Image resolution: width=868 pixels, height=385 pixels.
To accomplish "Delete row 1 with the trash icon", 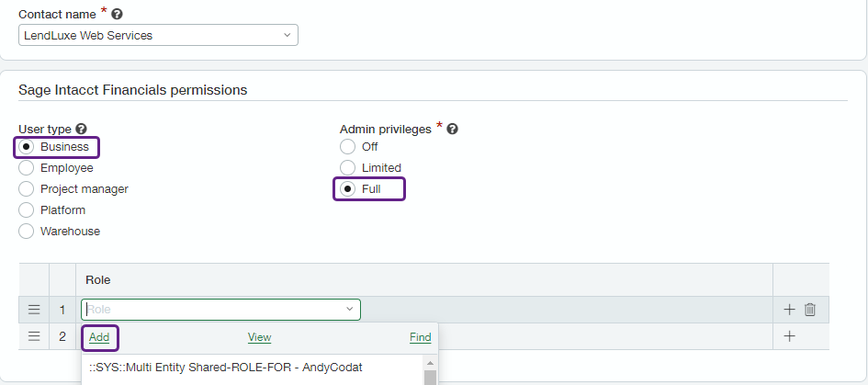I will pos(810,310).
